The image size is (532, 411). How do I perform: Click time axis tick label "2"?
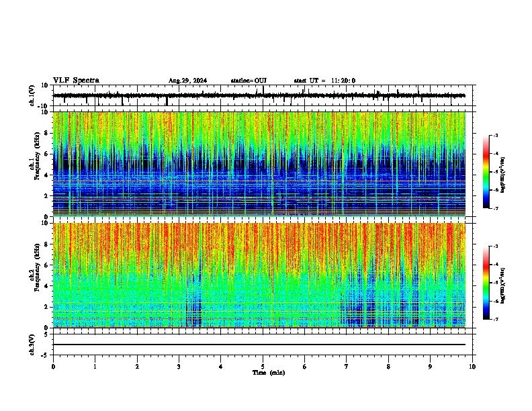click(137, 367)
